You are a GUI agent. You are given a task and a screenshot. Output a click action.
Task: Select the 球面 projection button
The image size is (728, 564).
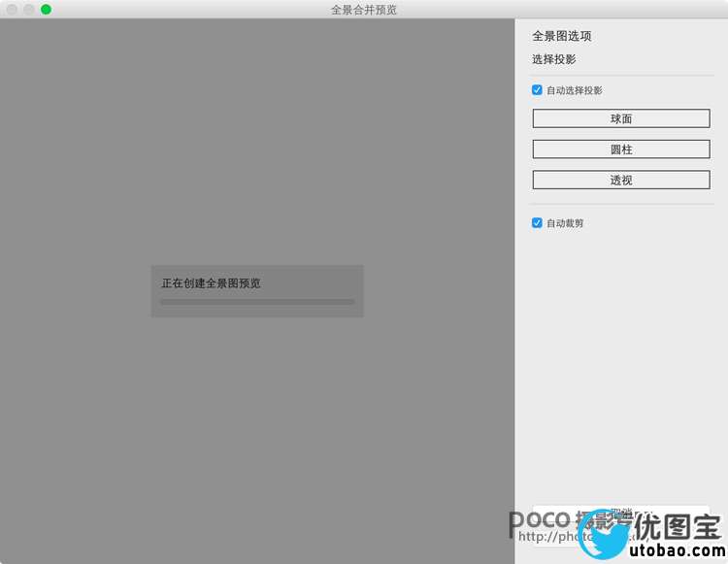[x=621, y=118]
